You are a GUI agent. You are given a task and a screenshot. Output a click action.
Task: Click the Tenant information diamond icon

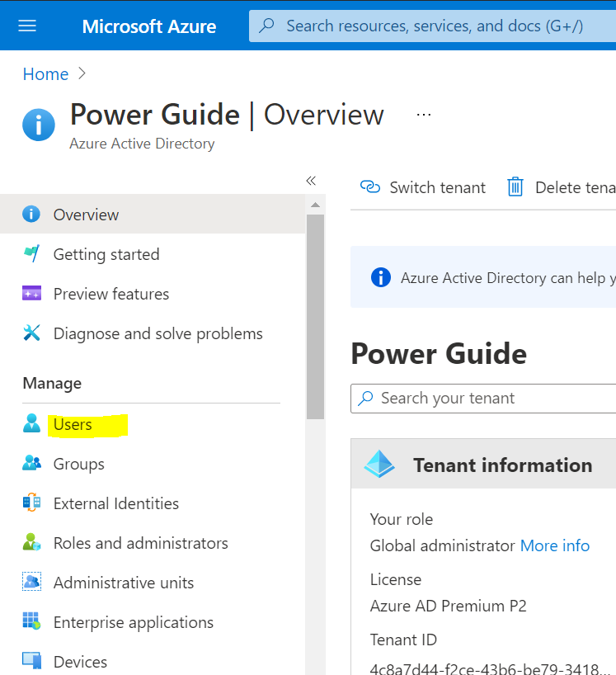point(379,464)
